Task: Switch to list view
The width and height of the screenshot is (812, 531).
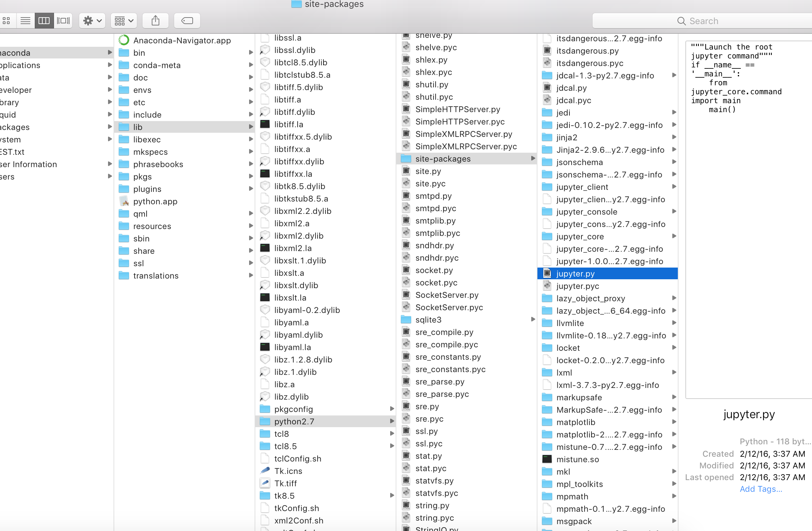Action: click(25, 20)
